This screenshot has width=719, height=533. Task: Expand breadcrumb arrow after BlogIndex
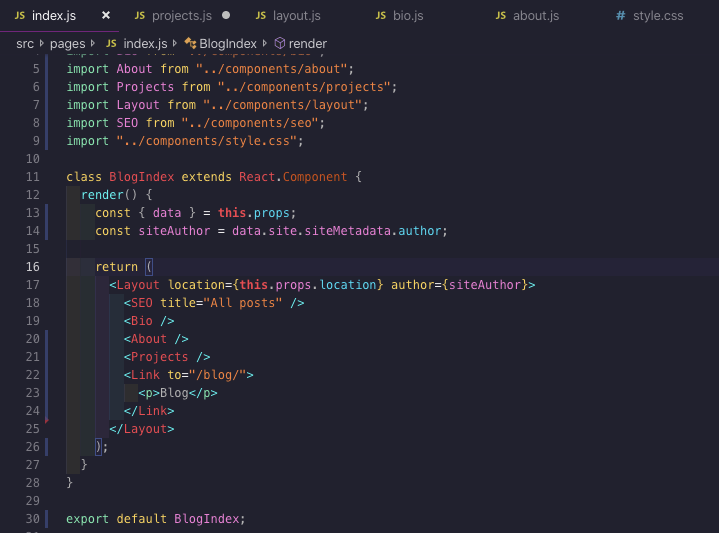pyautogui.click(x=265, y=43)
